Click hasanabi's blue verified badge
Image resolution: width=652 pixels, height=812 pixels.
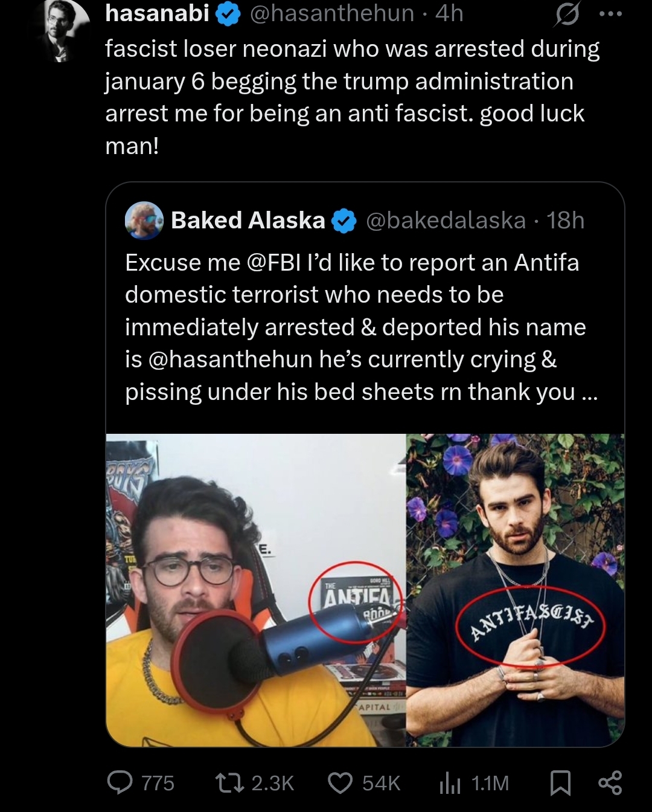coord(228,14)
